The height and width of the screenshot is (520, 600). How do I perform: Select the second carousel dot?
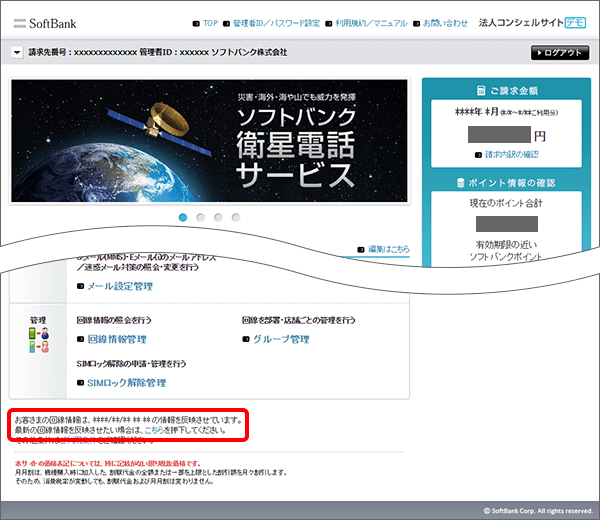point(201,217)
